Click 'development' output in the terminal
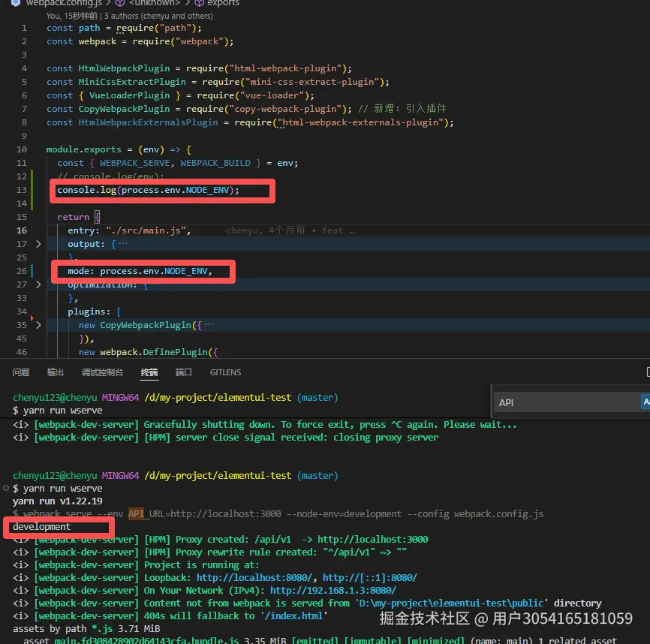 click(x=41, y=526)
